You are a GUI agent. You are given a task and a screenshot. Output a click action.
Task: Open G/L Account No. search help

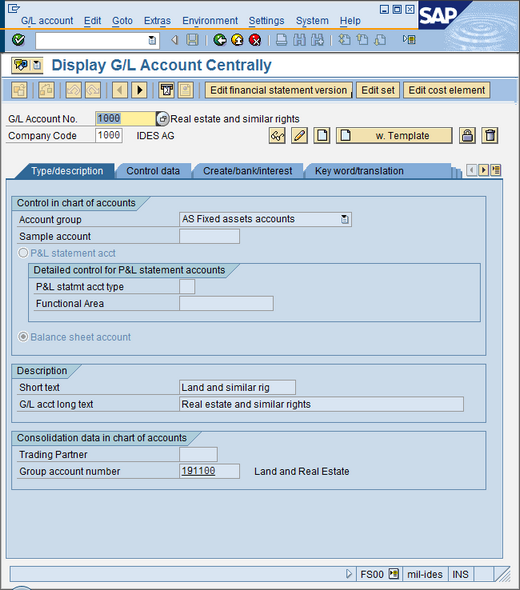click(162, 119)
